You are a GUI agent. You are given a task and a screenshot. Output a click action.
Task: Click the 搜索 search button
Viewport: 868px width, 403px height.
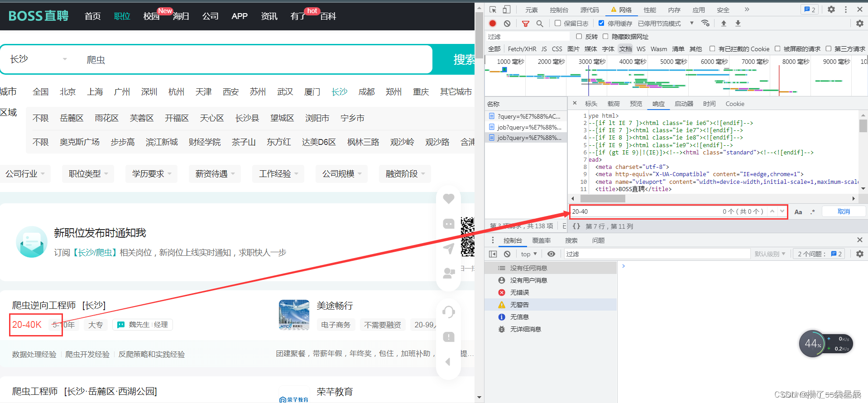454,59
